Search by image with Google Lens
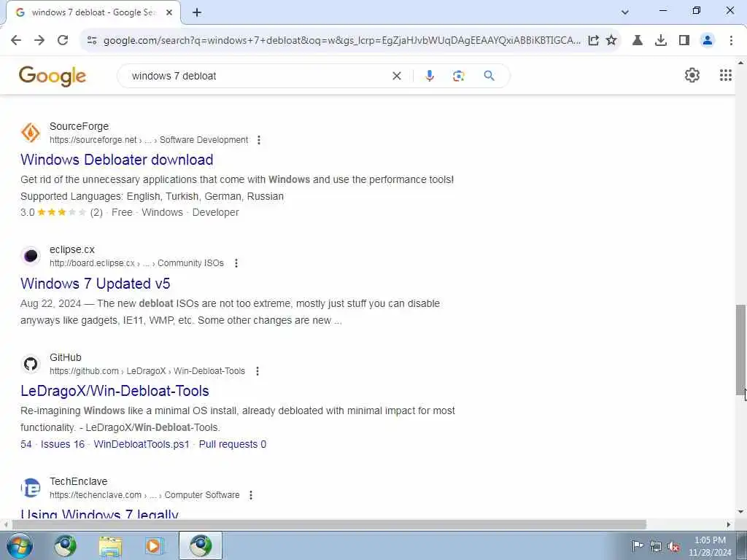 click(458, 76)
